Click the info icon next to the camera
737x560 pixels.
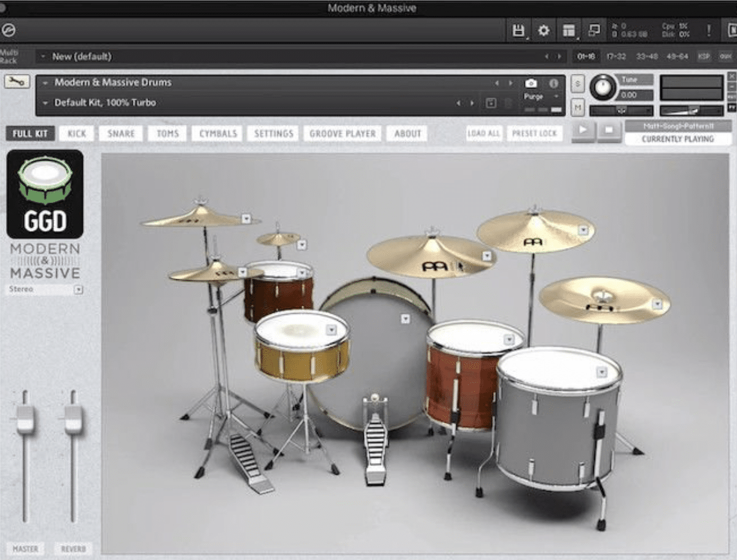[554, 84]
